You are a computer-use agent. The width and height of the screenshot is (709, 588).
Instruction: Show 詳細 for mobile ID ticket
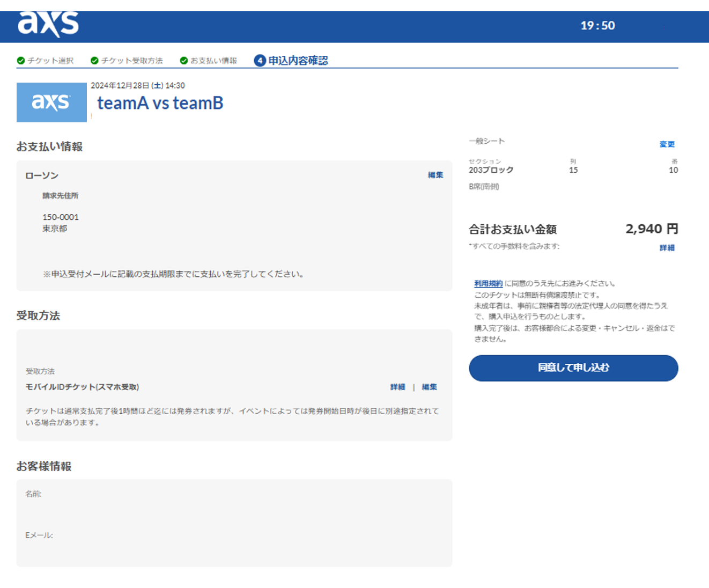click(x=397, y=387)
